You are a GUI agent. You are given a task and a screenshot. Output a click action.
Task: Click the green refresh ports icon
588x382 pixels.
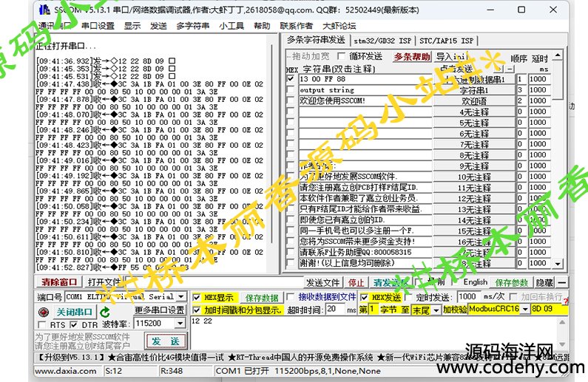click(105, 312)
